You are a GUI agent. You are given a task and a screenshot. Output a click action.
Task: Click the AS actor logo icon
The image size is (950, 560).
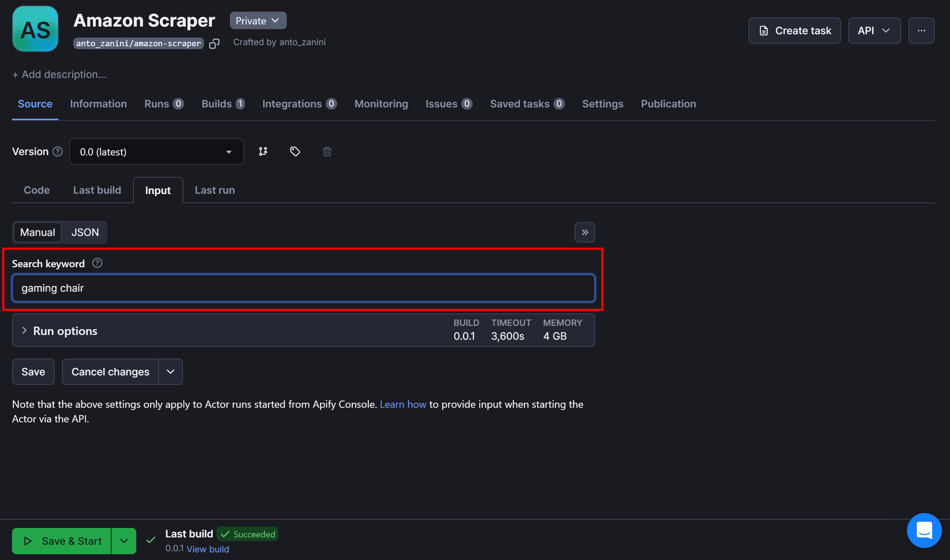tap(35, 29)
